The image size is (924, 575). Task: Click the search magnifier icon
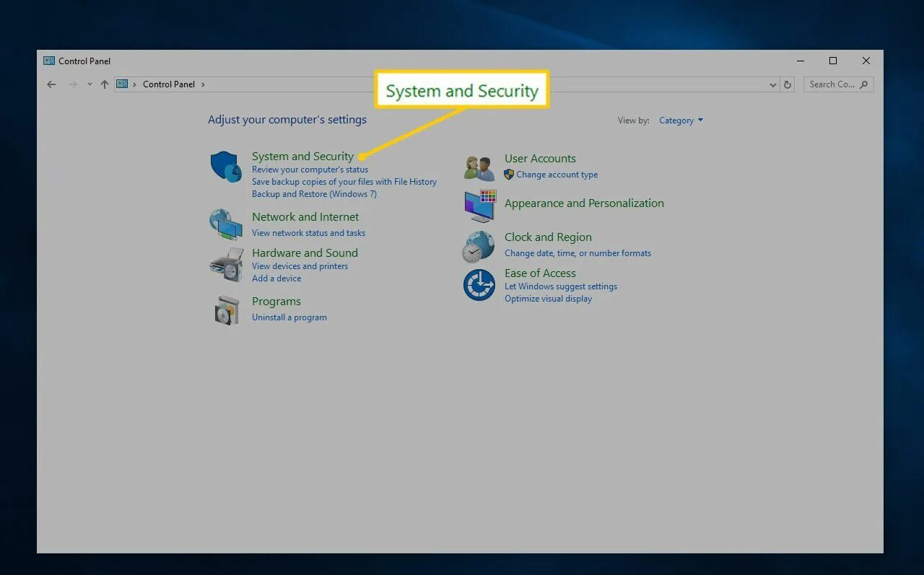864,84
